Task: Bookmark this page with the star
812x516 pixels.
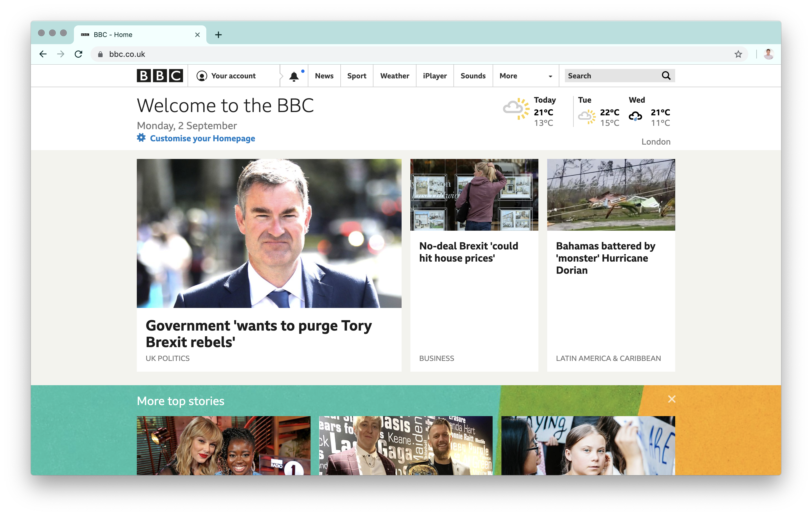Action: (x=738, y=54)
